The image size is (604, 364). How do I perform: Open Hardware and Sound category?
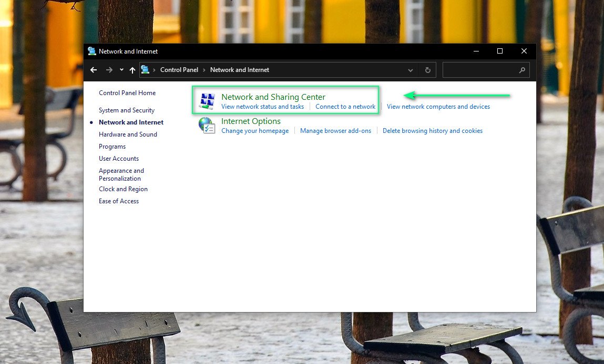click(128, 134)
